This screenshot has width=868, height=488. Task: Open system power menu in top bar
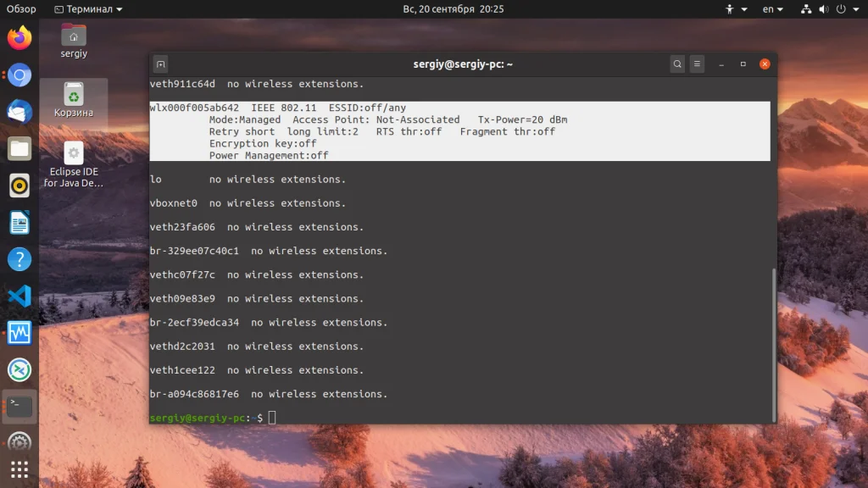pyautogui.click(x=848, y=8)
